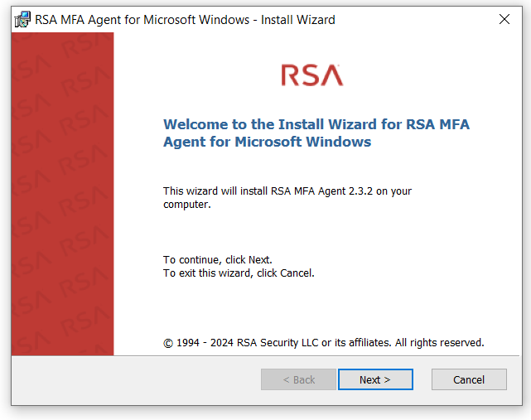Screen dimensions: 531x420
Task: Click the "To continue, click Next." instruction
Action: point(218,259)
